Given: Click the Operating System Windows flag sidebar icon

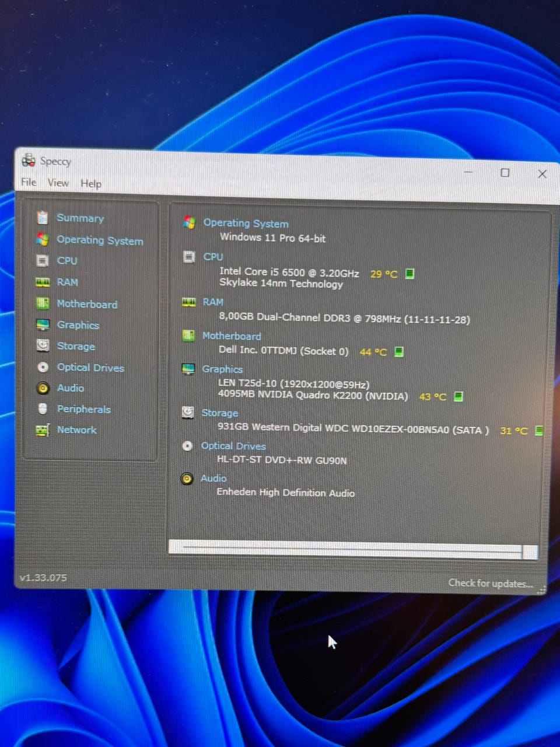Looking at the screenshot, I should 43,239.
